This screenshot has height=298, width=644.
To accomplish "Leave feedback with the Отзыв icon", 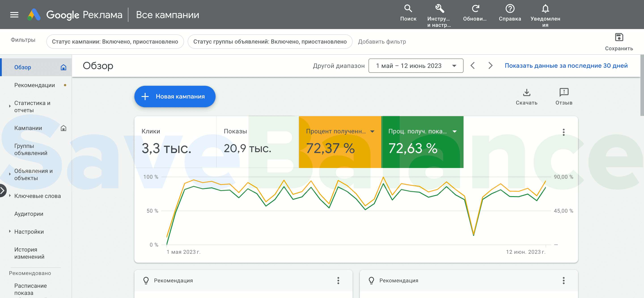I will tap(564, 97).
